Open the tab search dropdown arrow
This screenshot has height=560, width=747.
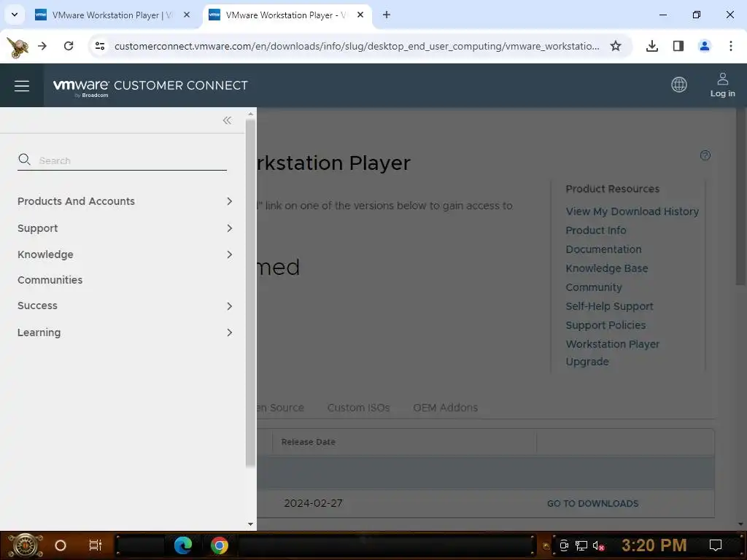pos(15,15)
